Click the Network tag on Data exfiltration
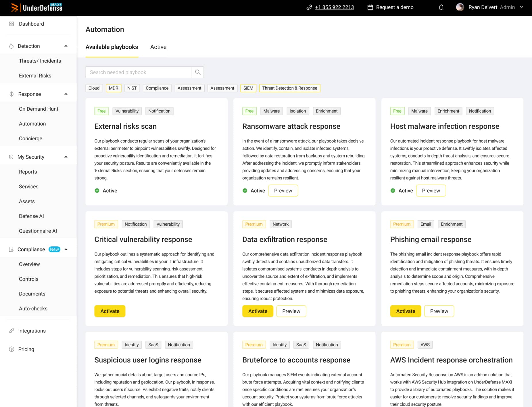 click(281, 224)
